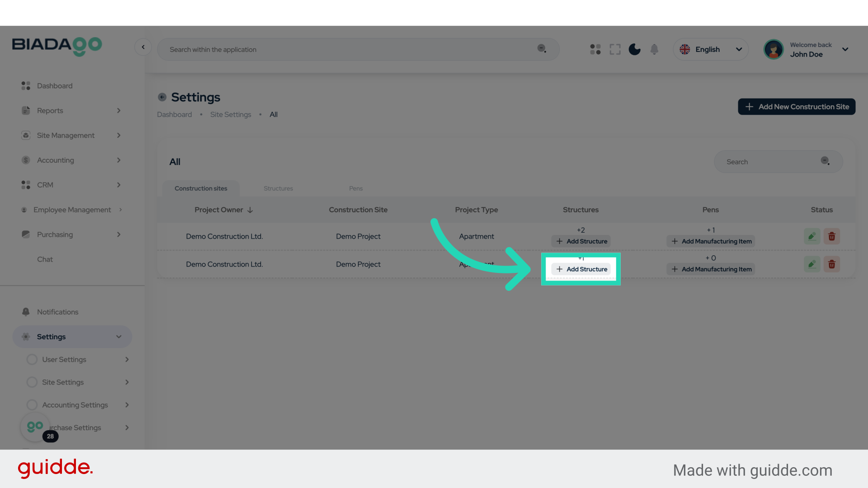Open the Dashboard sidebar icon
This screenshot has width=868, height=488.
click(x=25, y=85)
